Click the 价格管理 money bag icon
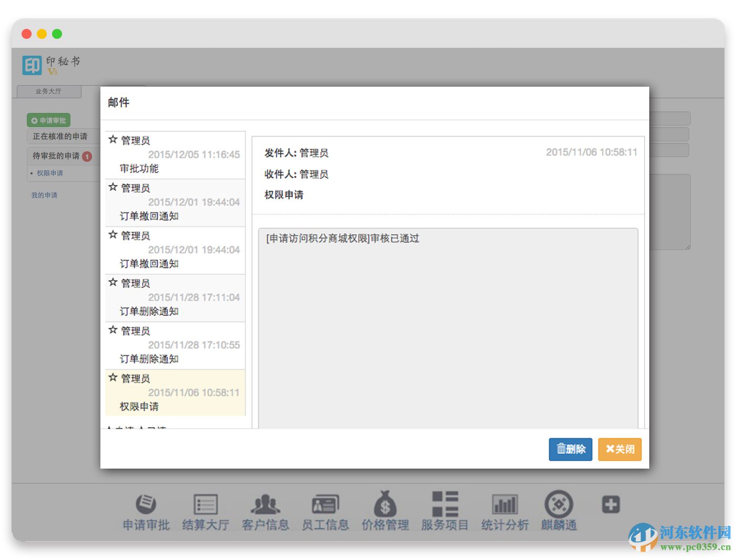Screen dimensions: 736x560 (x=385, y=510)
